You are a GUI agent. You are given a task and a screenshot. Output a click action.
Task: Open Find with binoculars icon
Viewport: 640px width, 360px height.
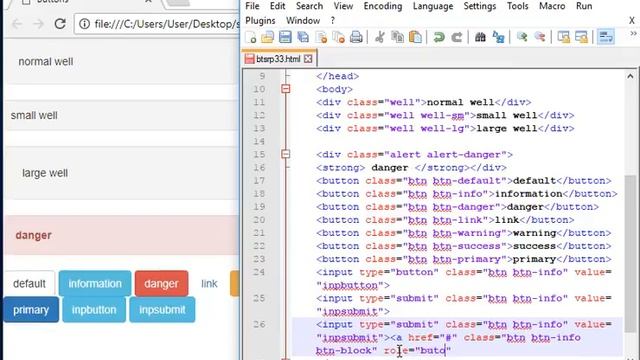[x=480, y=38]
